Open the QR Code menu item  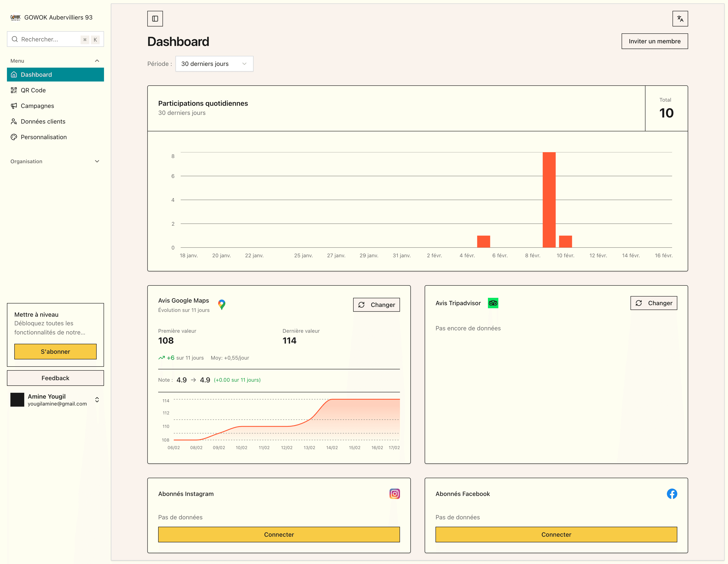coord(33,90)
